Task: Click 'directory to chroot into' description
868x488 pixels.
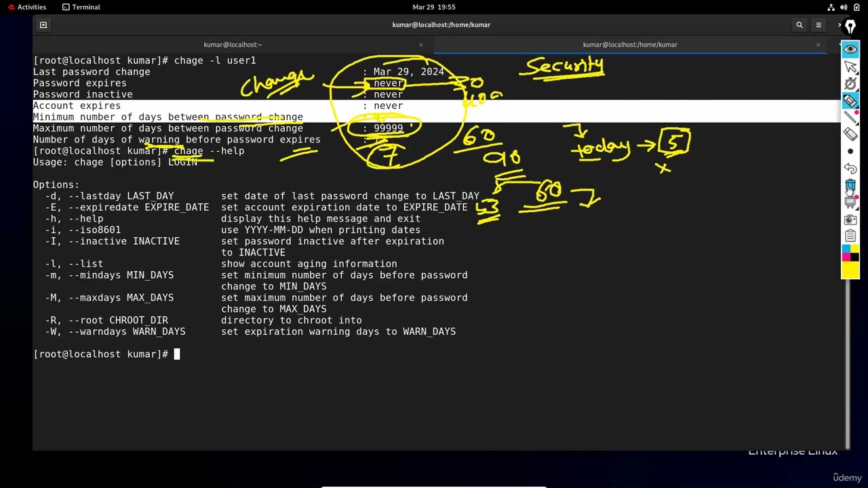Action: pos(291,321)
